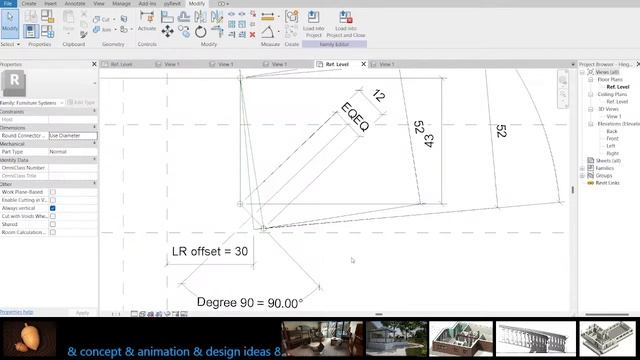
Task: Click the Array tool icon
Action: click(x=231, y=24)
